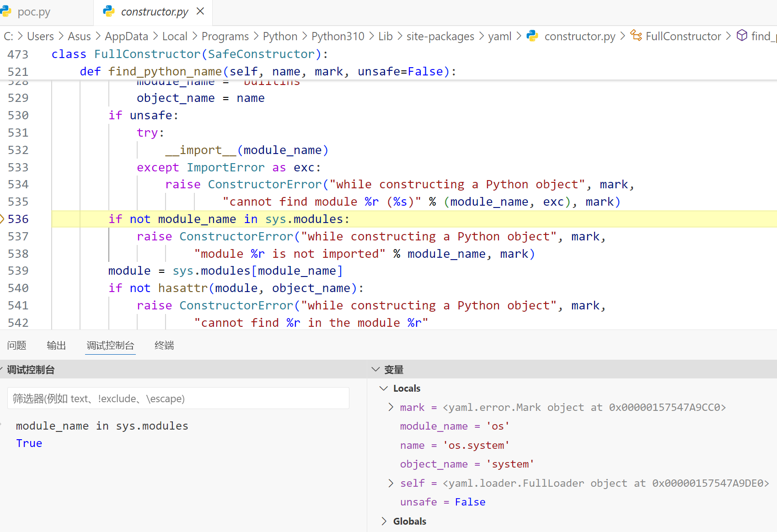777x532 pixels.
Task: Click the constructor.py breadcrumb item
Action: 580,36
